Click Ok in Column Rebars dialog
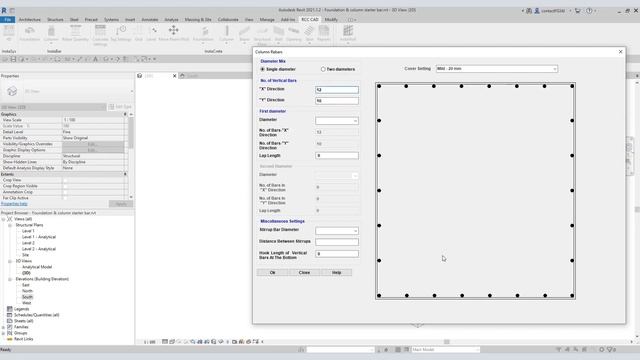Viewport: 640px width, 360px height. [x=273, y=272]
